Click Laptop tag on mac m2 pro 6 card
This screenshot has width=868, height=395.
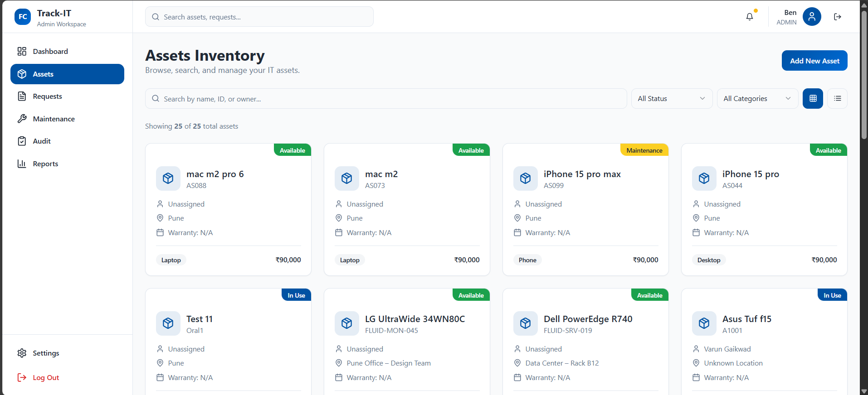[171, 260]
